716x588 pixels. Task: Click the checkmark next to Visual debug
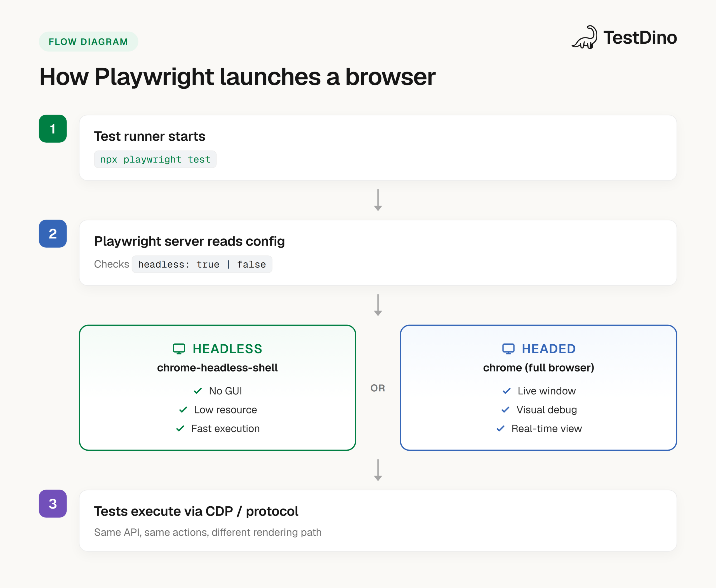[505, 410]
